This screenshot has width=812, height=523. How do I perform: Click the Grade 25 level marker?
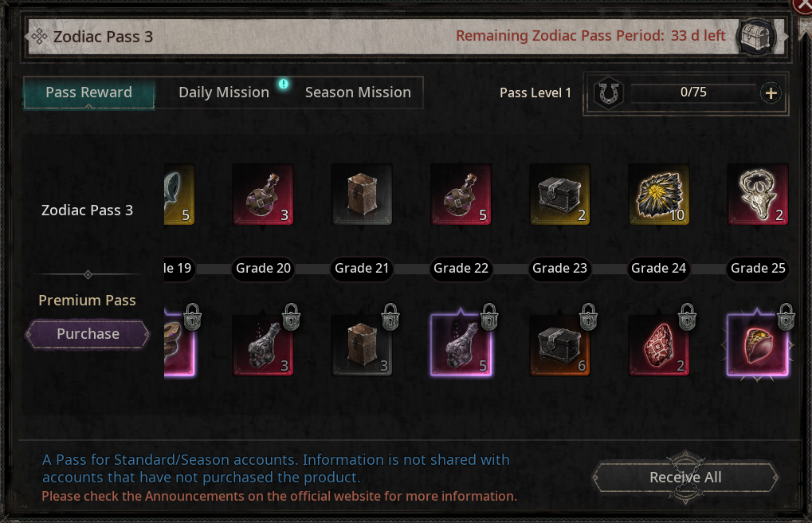[x=758, y=269]
